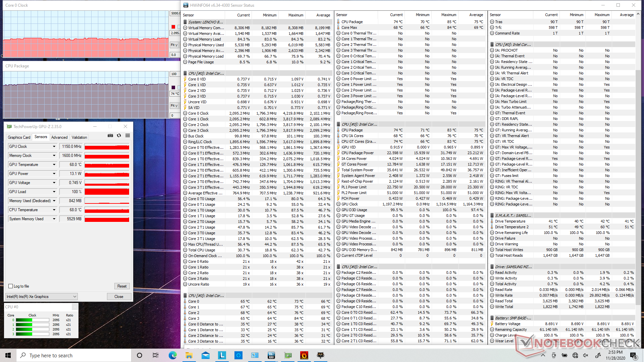Viewport: 644px width, 362px height.
Task: Select the Ring/LLC Clock row
Action: click(257, 142)
